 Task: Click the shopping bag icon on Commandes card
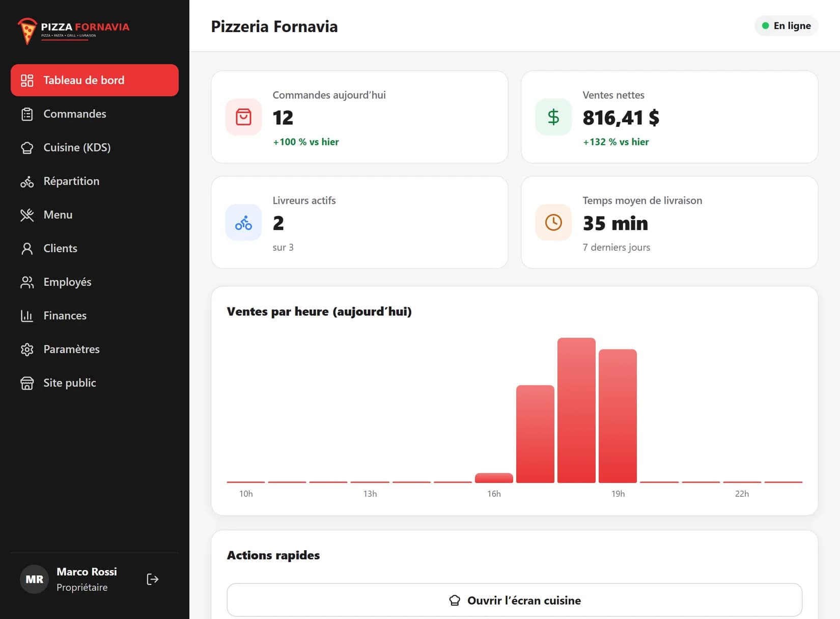(x=243, y=117)
